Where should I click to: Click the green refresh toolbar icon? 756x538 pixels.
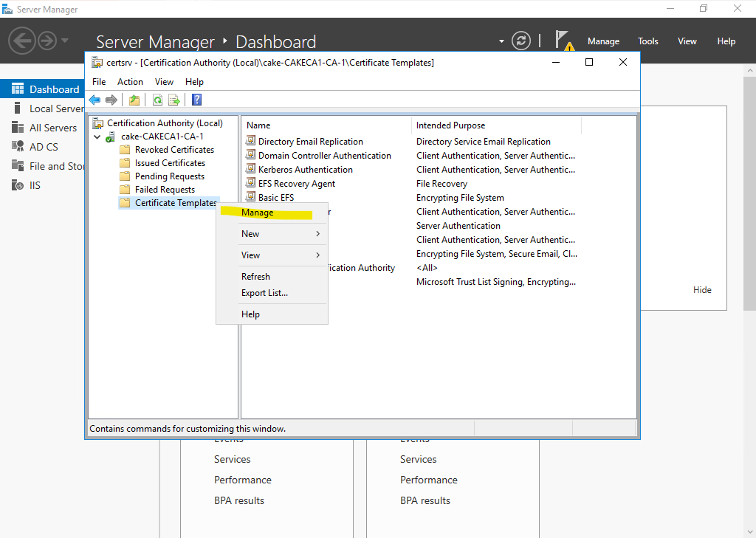(157, 100)
